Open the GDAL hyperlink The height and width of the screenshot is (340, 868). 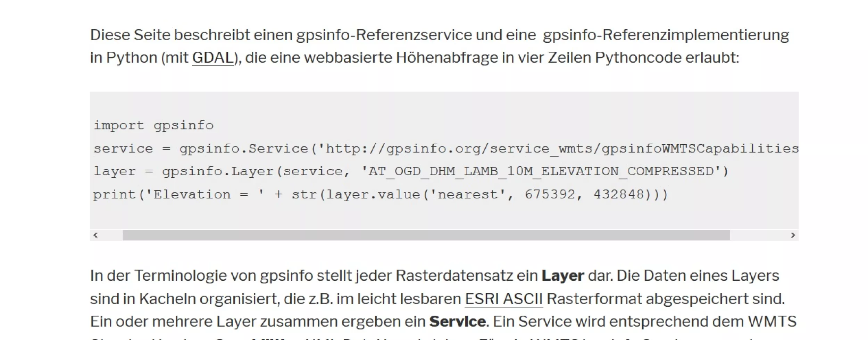[x=213, y=58]
